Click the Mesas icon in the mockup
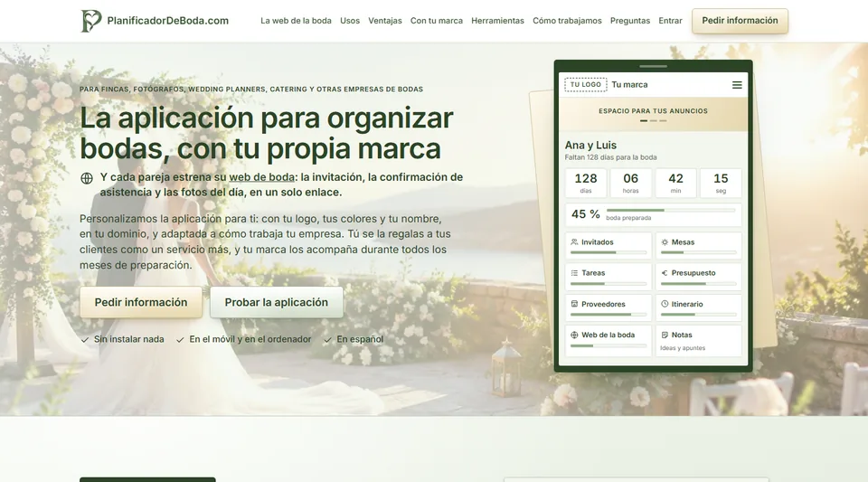The image size is (868, 482). pos(665,242)
